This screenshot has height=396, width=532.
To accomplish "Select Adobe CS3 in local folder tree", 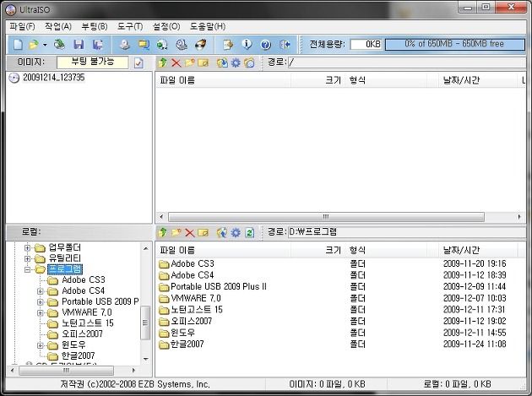I will (x=84, y=280).
